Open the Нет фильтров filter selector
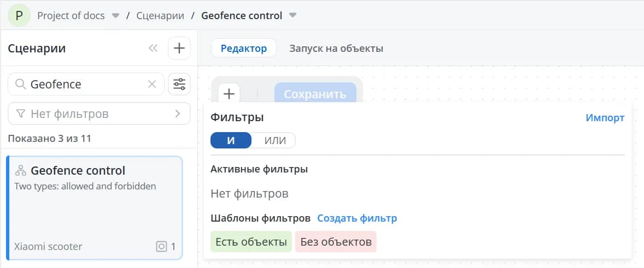Screen dimensions: 644x268 [99, 114]
